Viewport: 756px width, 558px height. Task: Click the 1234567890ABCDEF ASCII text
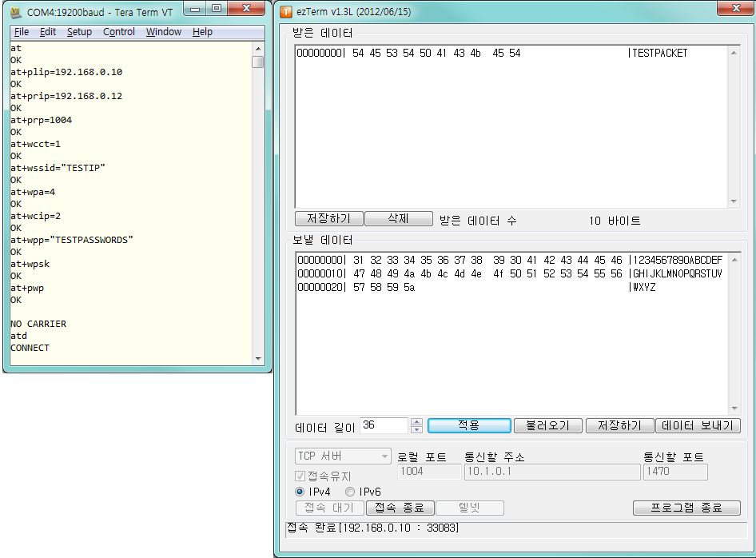tap(678, 261)
